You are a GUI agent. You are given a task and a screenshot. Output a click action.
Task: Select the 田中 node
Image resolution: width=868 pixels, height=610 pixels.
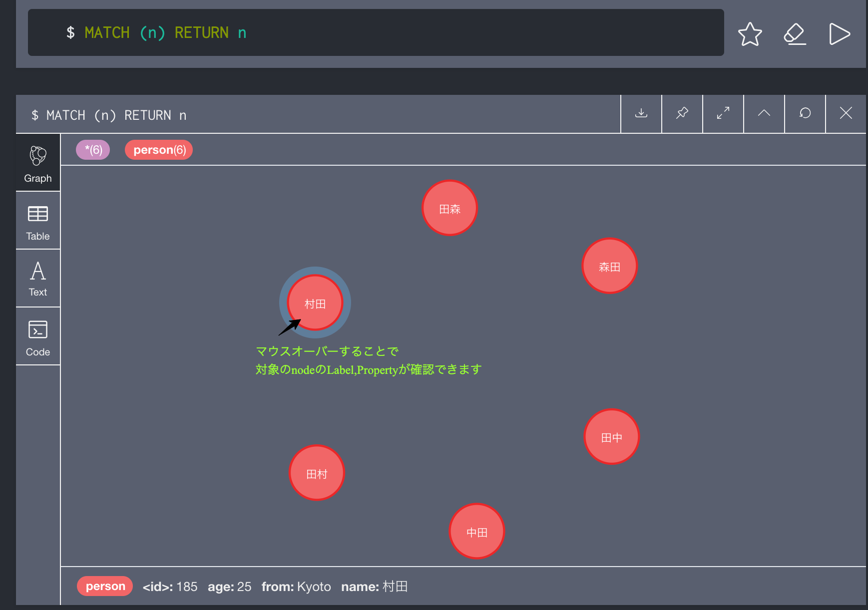click(612, 437)
